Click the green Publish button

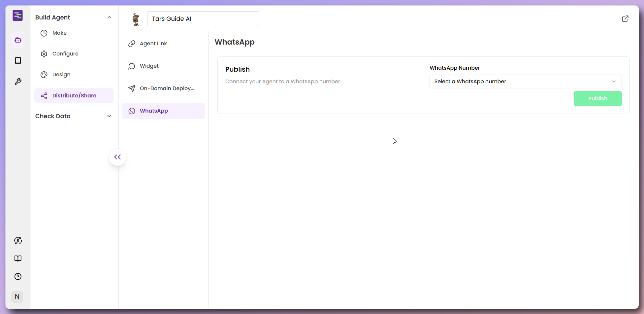pyautogui.click(x=597, y=99)
